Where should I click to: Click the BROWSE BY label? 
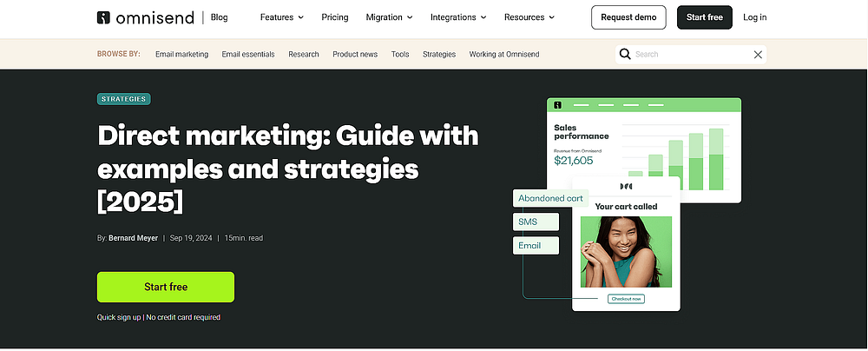point(118,55)
